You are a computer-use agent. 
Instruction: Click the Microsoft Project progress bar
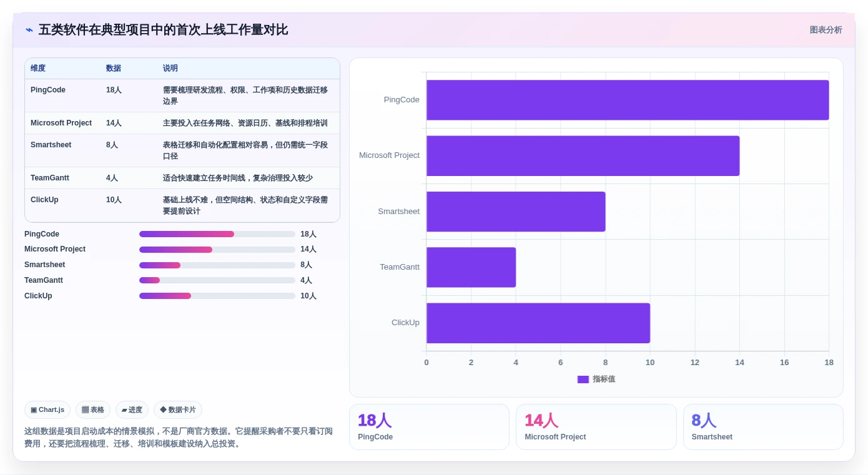pyautogui.click(x=217, y=250)
